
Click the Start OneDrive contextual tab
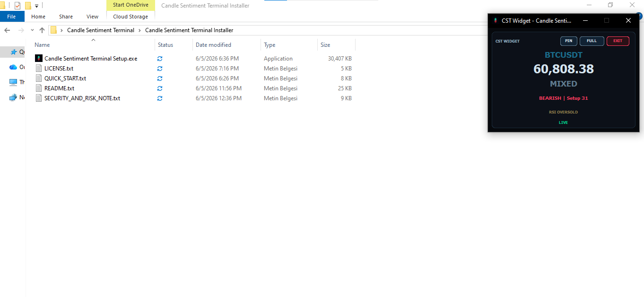[x=131, y=5]
